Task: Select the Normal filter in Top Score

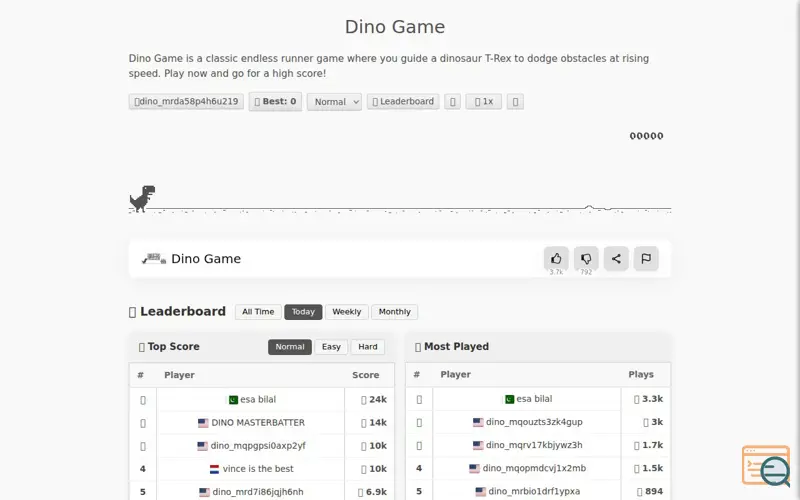Action: point(290,347)
